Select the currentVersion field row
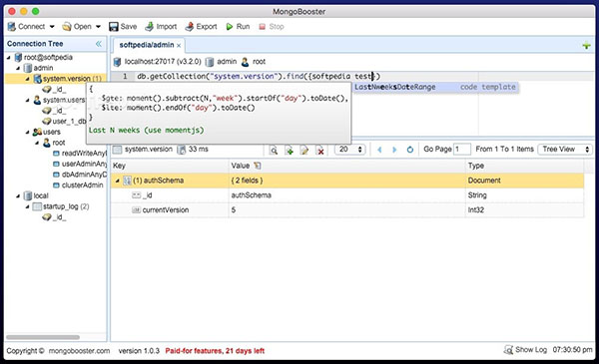The image size is (599, 364). pos(347,210)
